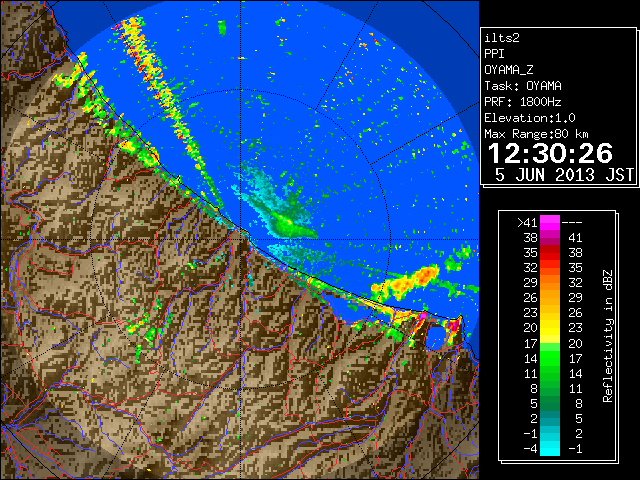
Task: Pick the red 35–38 dBZ color band
Action: 550,253
